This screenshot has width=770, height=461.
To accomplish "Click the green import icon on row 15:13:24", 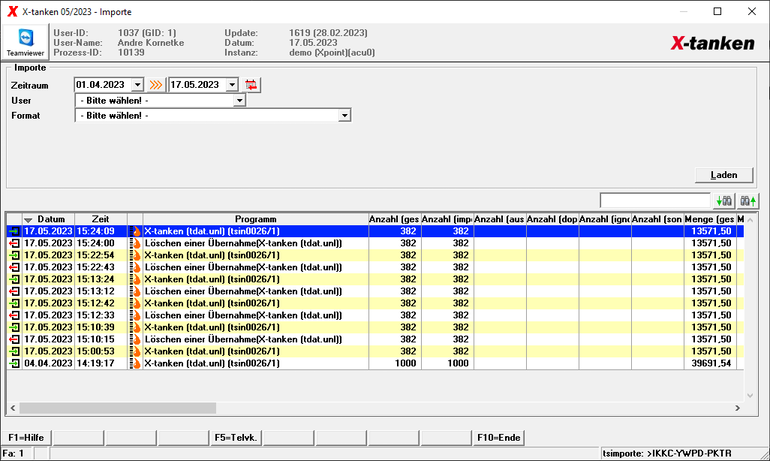I will [x=14, y=279].
